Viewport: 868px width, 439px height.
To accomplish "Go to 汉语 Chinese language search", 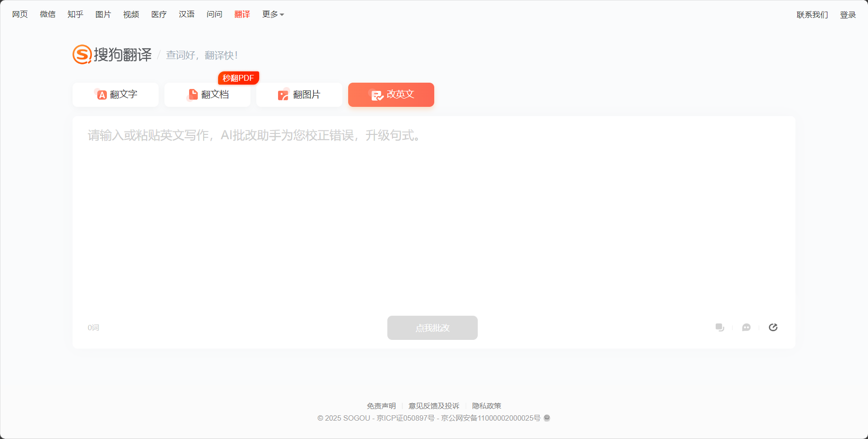I will 187,15.
